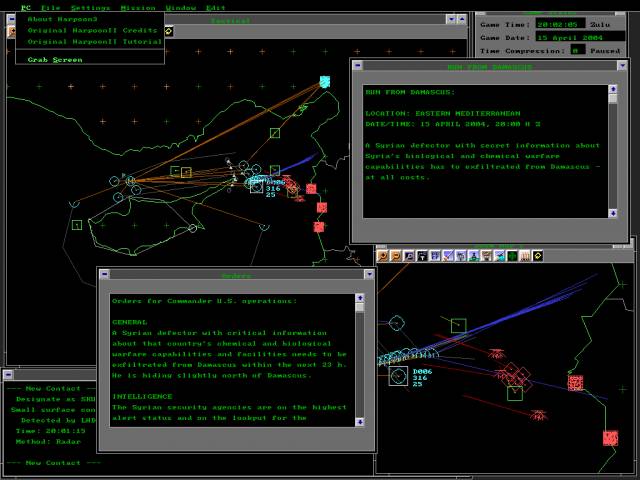Open the system menu of the message log window

pos(8,374)
